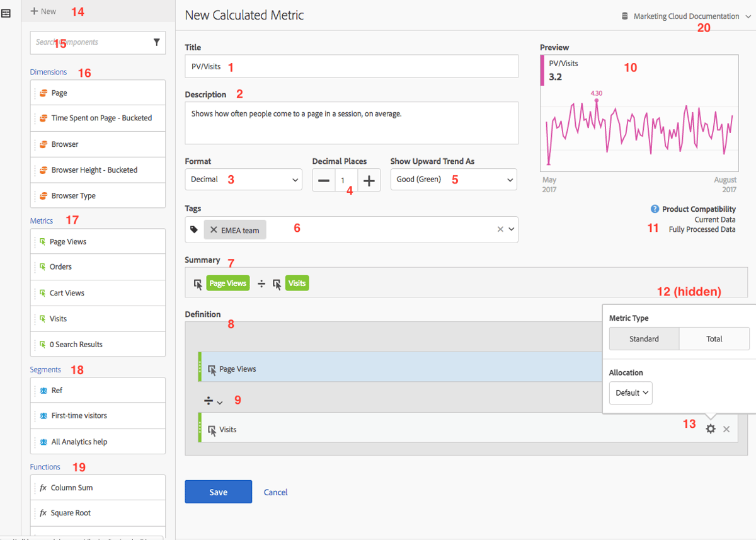756x540 pixels.
Task: Open the settings gear on Visits in Definition
Action: (711, 428)
